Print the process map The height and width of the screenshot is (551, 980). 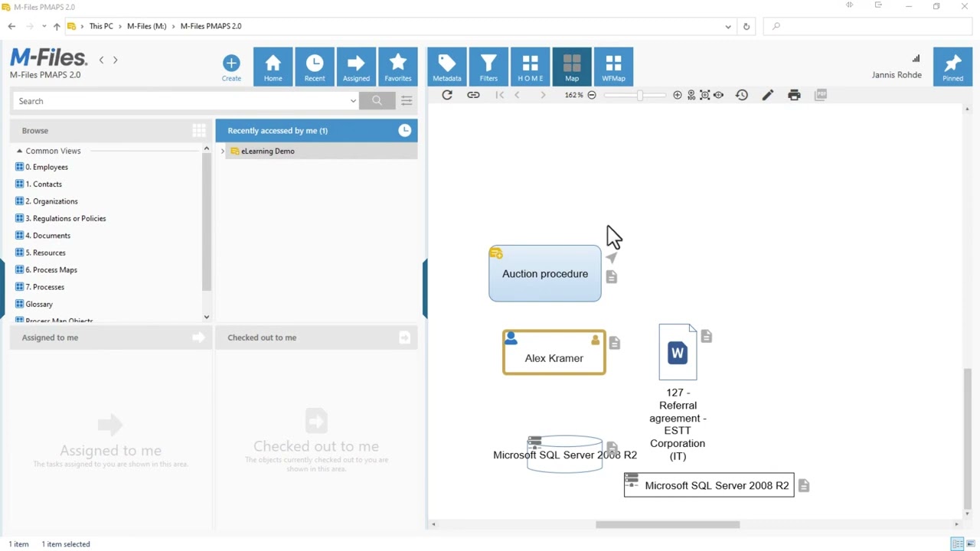[794, 95]
